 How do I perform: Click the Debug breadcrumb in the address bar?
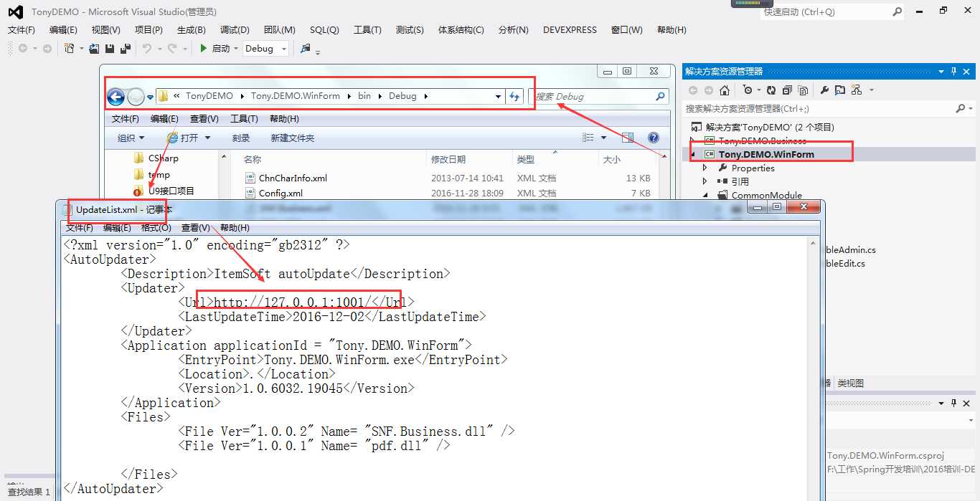402,96
